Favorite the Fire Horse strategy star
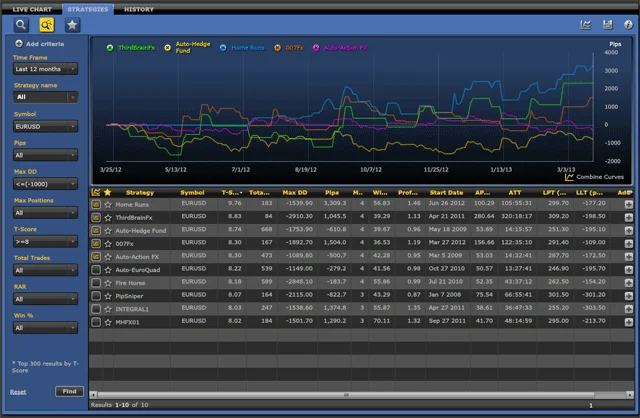Screen dimensions: 640x418 coord(108,283)
